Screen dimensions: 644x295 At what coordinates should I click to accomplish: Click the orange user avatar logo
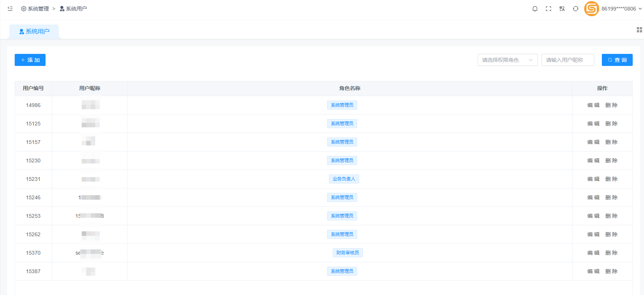591,9
